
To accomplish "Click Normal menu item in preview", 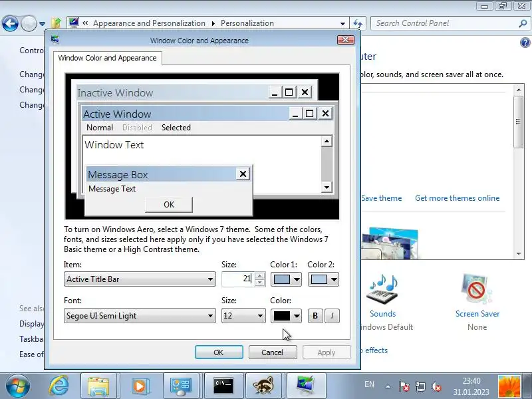I will (x=99, y=128).
